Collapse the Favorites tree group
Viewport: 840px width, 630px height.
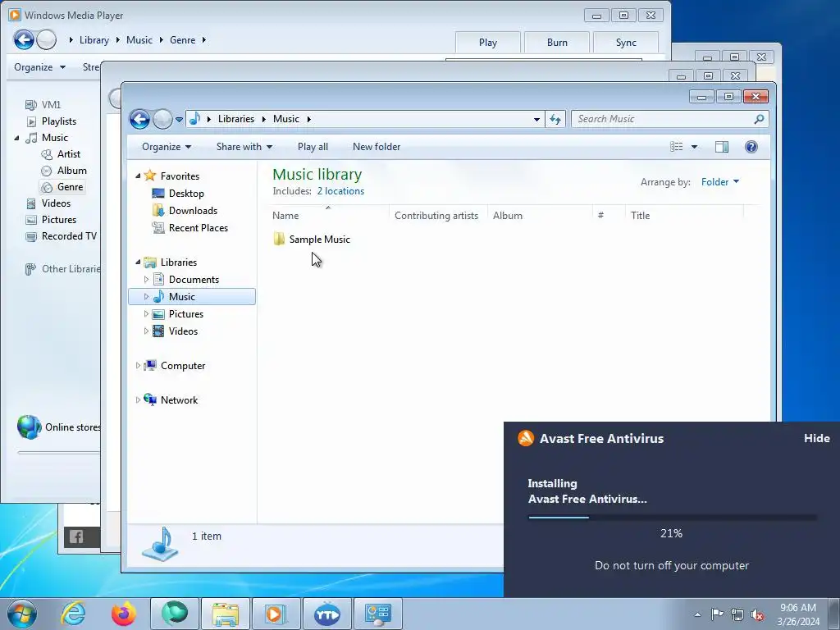click(138, 176)
